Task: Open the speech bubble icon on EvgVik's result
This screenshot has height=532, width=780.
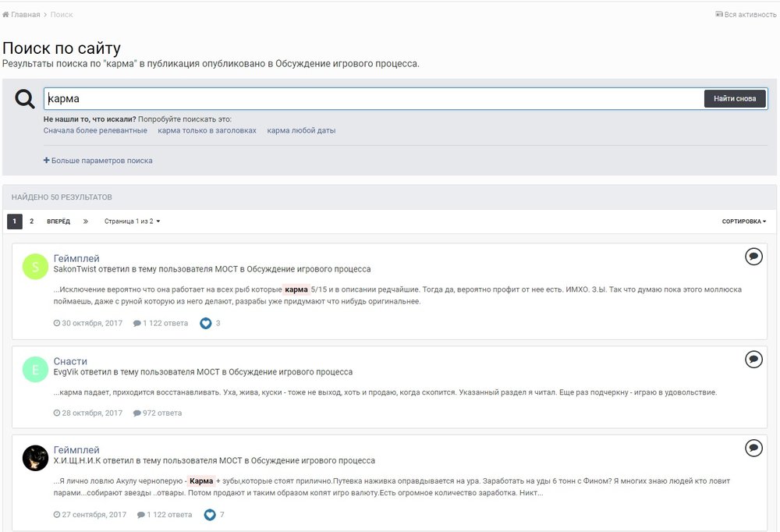Action: tap(753, 359)
